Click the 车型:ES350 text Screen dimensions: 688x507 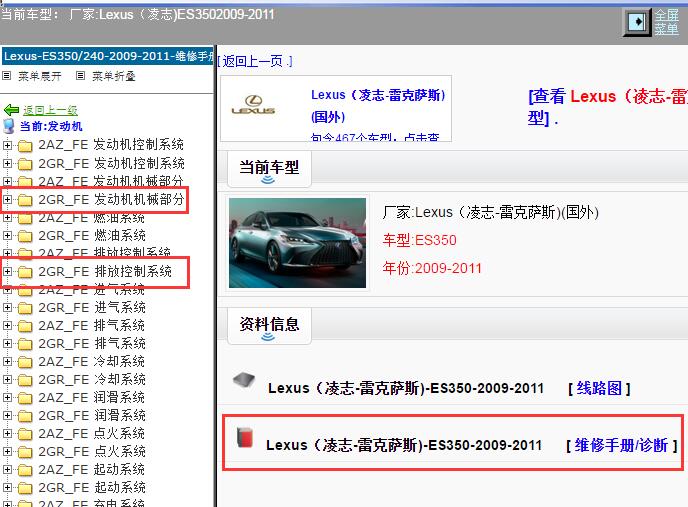point(419,240)
